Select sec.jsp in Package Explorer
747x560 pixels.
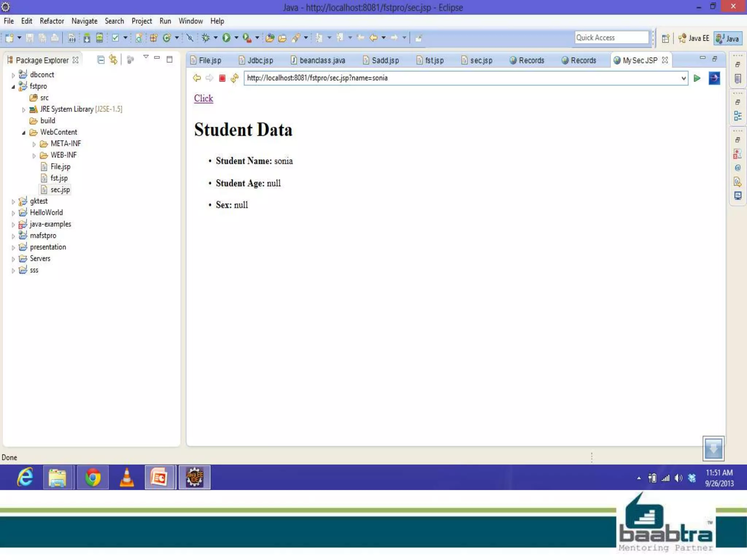[x=60, y=190]
